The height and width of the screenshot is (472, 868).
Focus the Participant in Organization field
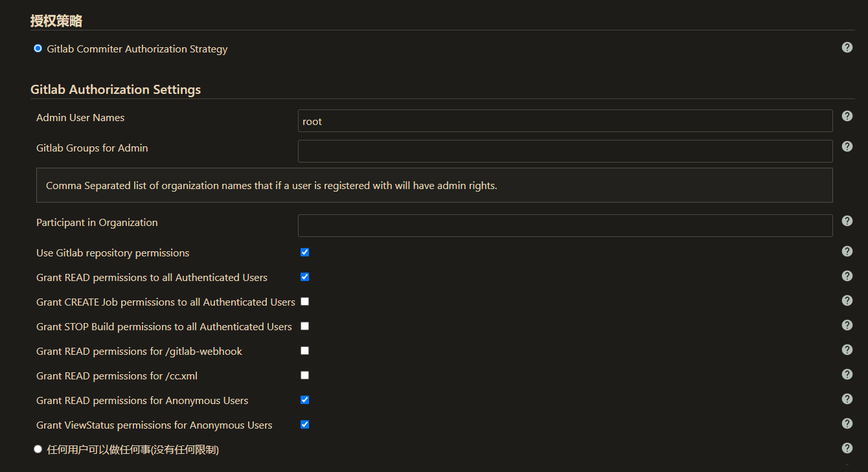565,225
